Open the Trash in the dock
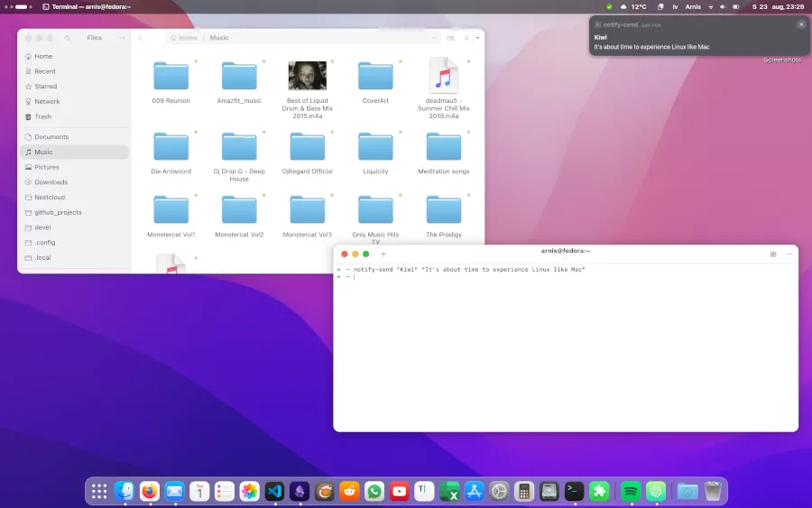This screenshot has height=508, width=812. click(x=713, y=491)
